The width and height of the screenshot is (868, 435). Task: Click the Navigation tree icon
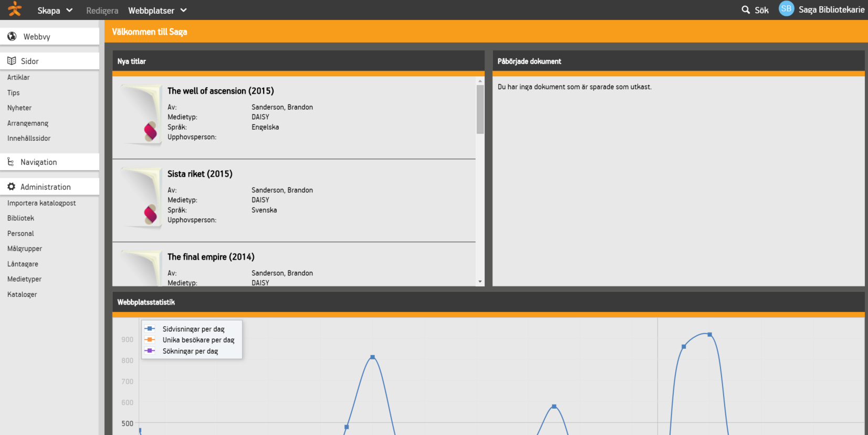pos(11,162)
